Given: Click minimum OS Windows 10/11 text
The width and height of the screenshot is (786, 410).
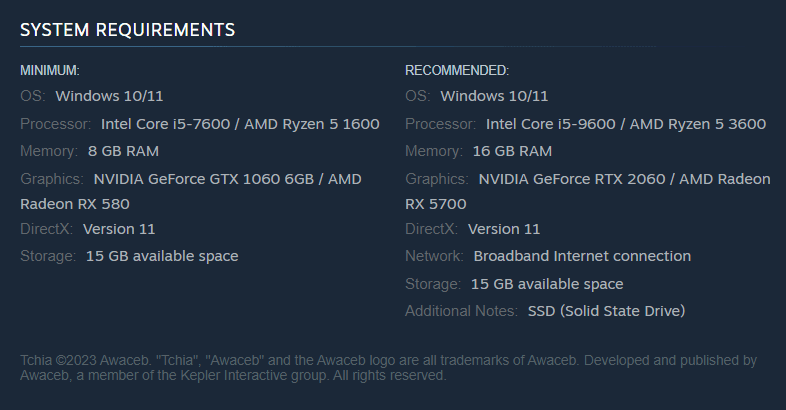Looking at the screenshot, I should pos(109,96).
